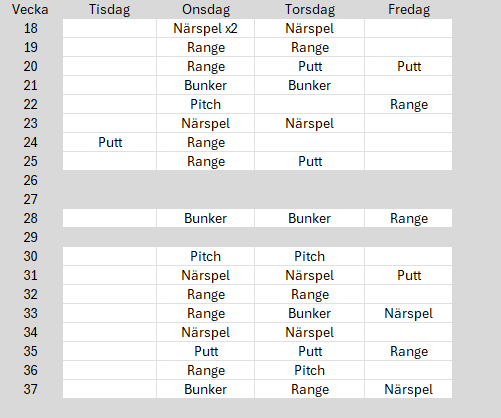Select Fredag Putt cell in week 20
The width and height of the screenshot is (501, 418).
coord(409,66)
